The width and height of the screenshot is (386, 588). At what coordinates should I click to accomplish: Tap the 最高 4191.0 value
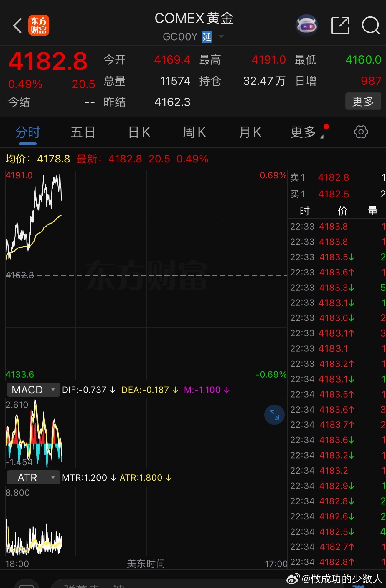[269, 60]
